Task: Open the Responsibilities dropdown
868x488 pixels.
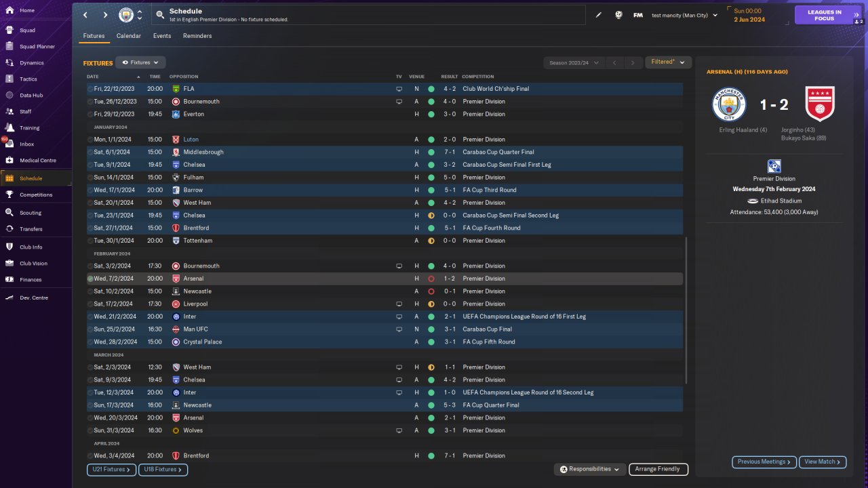Action: click(x=589, y=469)
